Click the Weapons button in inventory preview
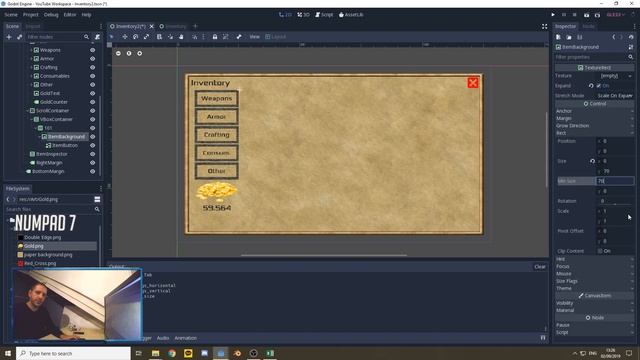 click(216, 98)
